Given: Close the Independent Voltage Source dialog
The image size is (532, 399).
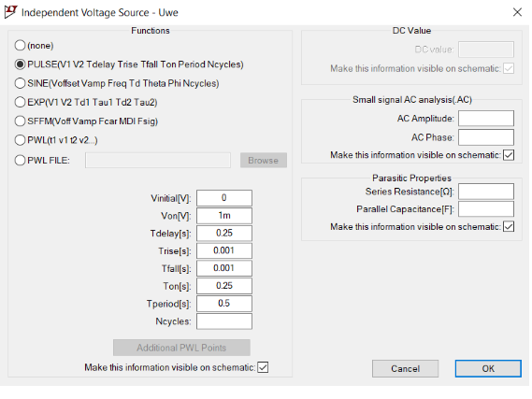Looking at the screenshot, I should pos(517,12).
